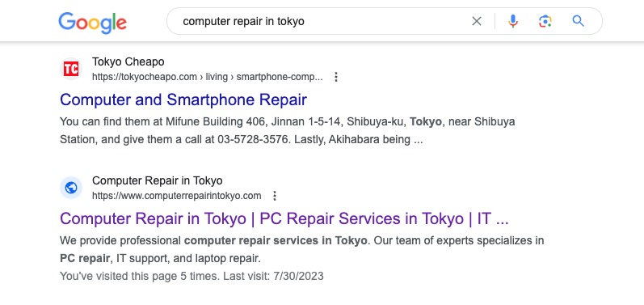This screenshot has height=305, width=644.
Task: Click the 'Computer Repair in Tokyo' site name
Action: [x=158, y=180]
